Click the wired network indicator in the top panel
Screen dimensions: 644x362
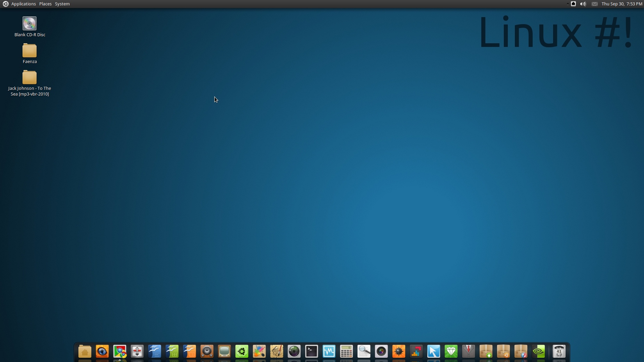[573, 4]
